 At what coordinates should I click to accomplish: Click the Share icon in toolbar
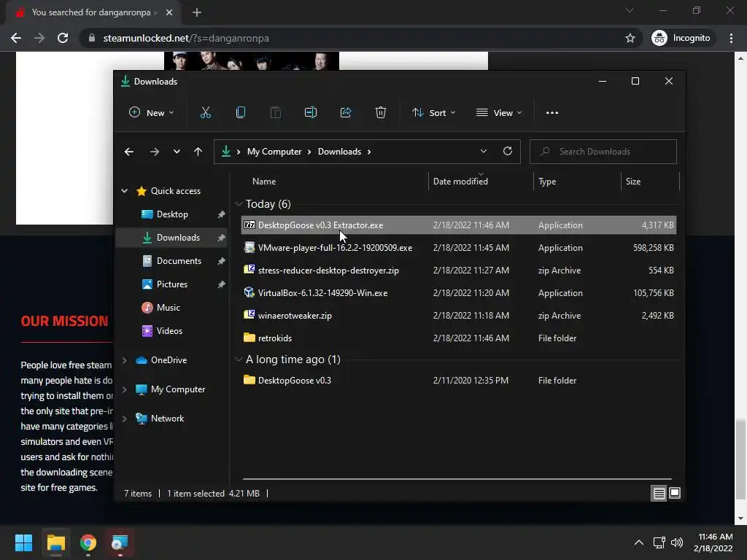pyautogui.click(x=346, y=113)
